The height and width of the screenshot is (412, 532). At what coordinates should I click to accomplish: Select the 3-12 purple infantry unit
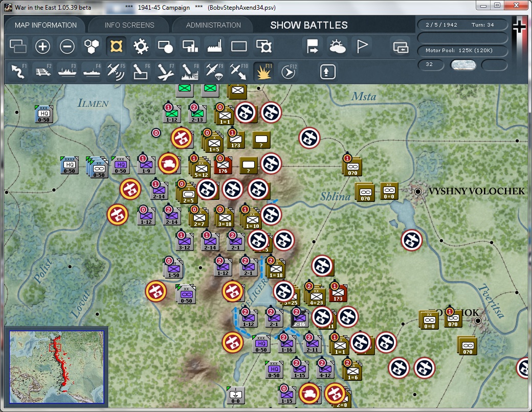[x=184, y=241]
